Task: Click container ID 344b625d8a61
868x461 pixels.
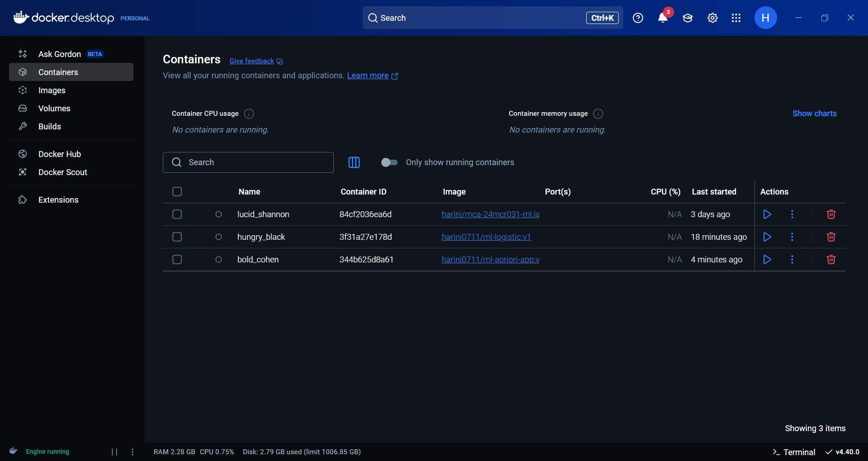Action: pyautogui.click(x=366, y=260)
